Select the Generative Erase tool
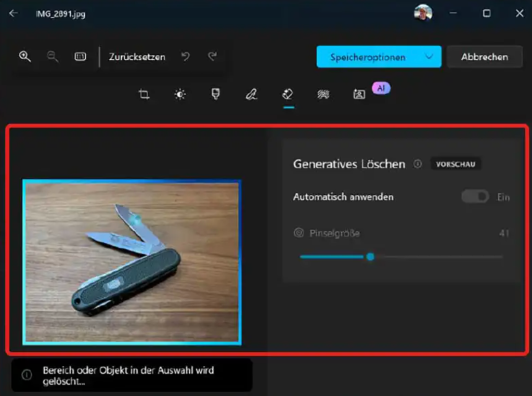The width and height of the screenshot is (532, 396). [x=287, y=94]
